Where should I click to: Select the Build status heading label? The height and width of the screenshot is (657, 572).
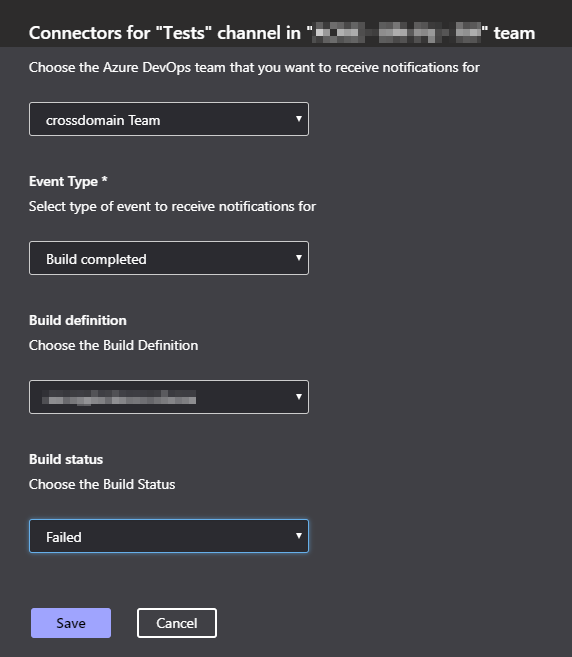point(66,460)
